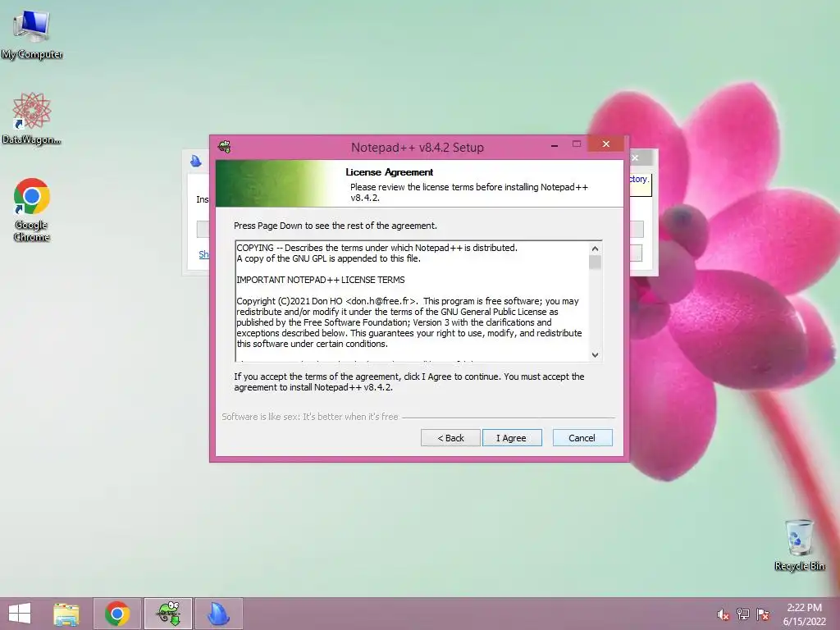The width and height of the screenshot is (840, 630).
Task: Click the muted volume tray icon
Action: [x=723, y=614]
